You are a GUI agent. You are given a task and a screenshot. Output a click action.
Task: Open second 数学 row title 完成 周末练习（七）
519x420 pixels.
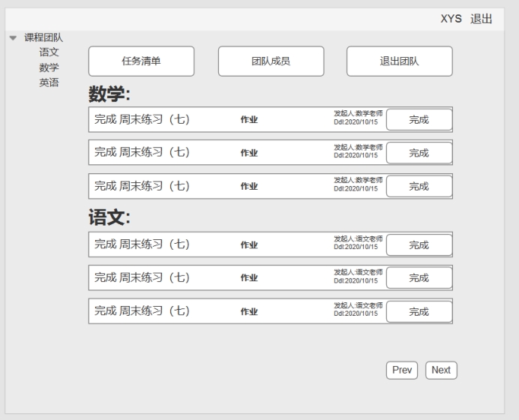(142, 152)
